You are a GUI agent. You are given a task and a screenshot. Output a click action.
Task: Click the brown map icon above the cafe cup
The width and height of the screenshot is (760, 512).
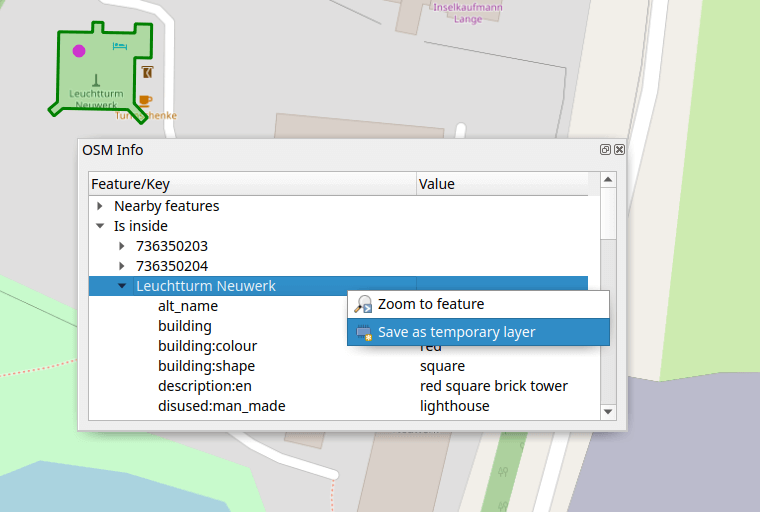pyautogui.click(x=147, y=72)
